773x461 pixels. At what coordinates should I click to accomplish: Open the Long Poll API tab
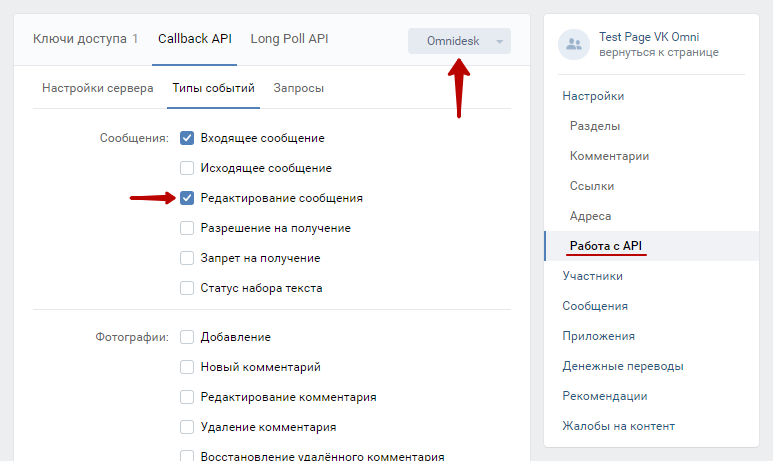pos(289,39)
